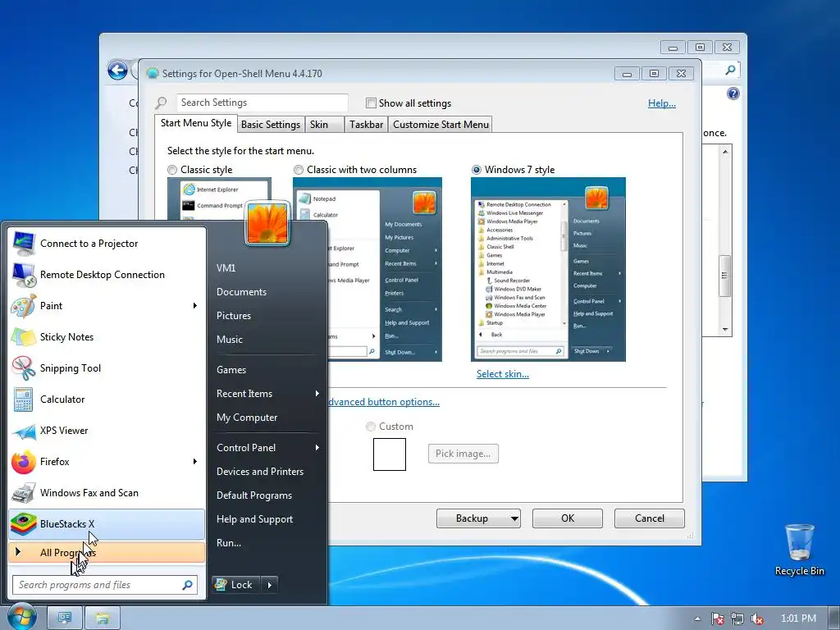Open the Firefox icon
This screenshot has height=630, width=840.
[x=24, y=462]
